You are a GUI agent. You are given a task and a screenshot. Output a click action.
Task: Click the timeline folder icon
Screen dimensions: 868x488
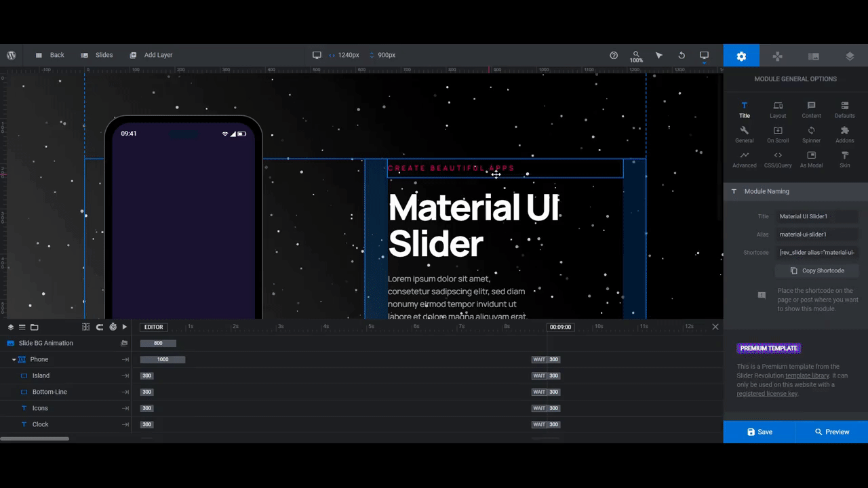point(34,327)
